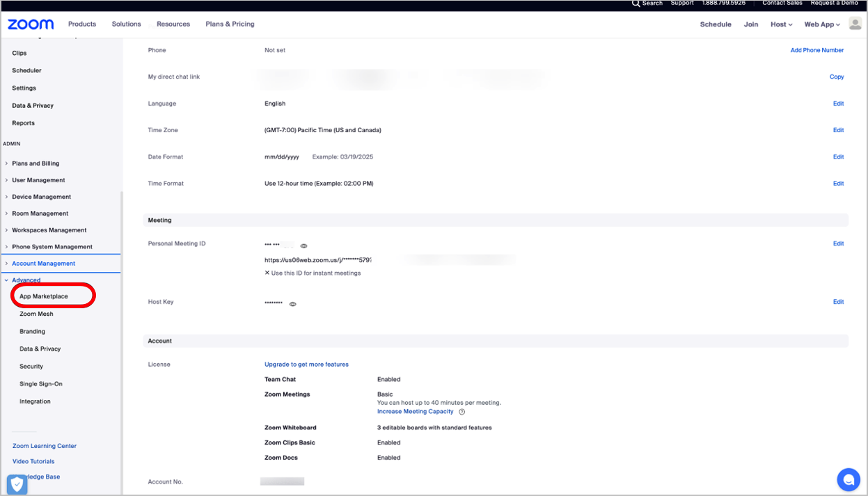Expand Account Management section
This screenshot has height=496, width=868.
[43, 264]
